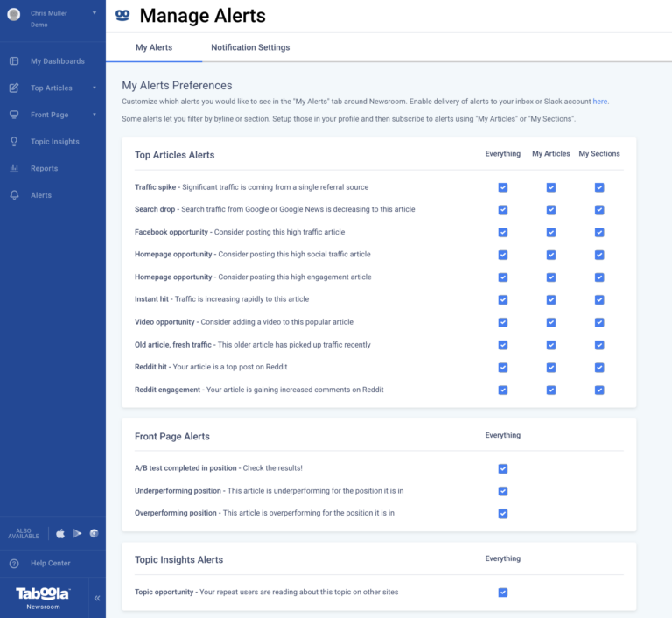The width and height of the screenshot is (672, 618).
Task: Click the Front Page Alerts heading
Action: (172, 436)
